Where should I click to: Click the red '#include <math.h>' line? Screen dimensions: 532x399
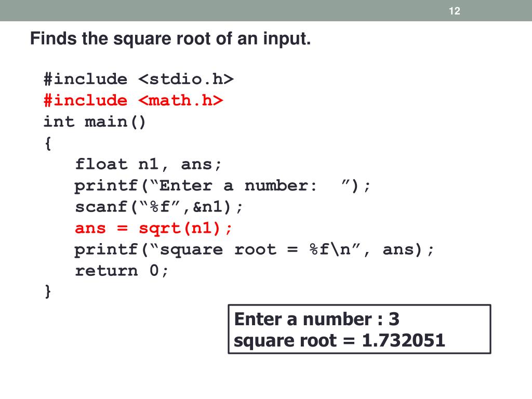[134, 100]
